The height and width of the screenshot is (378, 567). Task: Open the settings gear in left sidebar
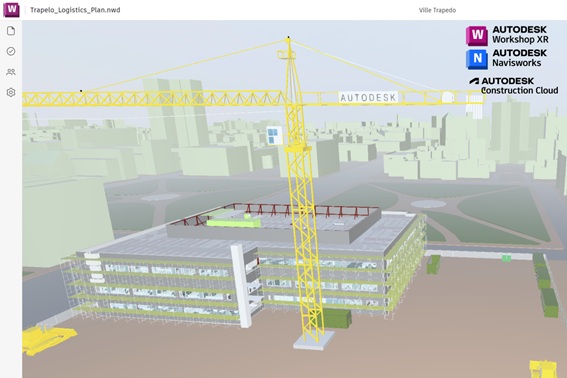pos(11,92)
